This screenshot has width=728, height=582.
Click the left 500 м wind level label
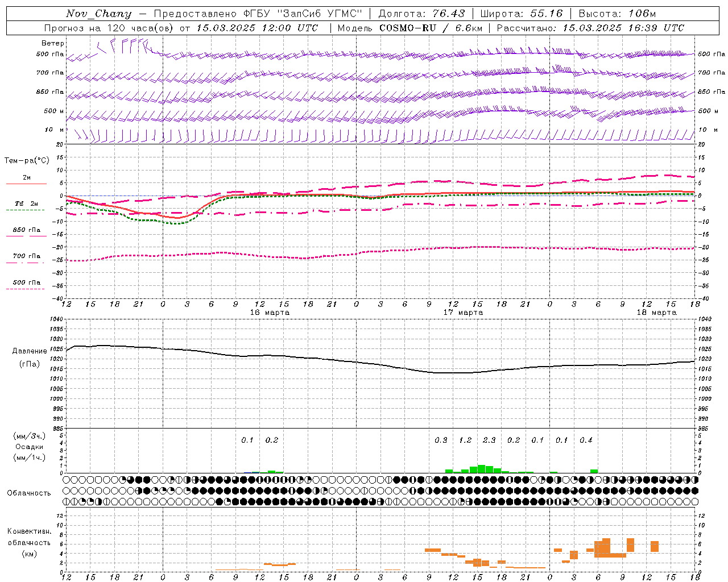[x=54, y=111]
